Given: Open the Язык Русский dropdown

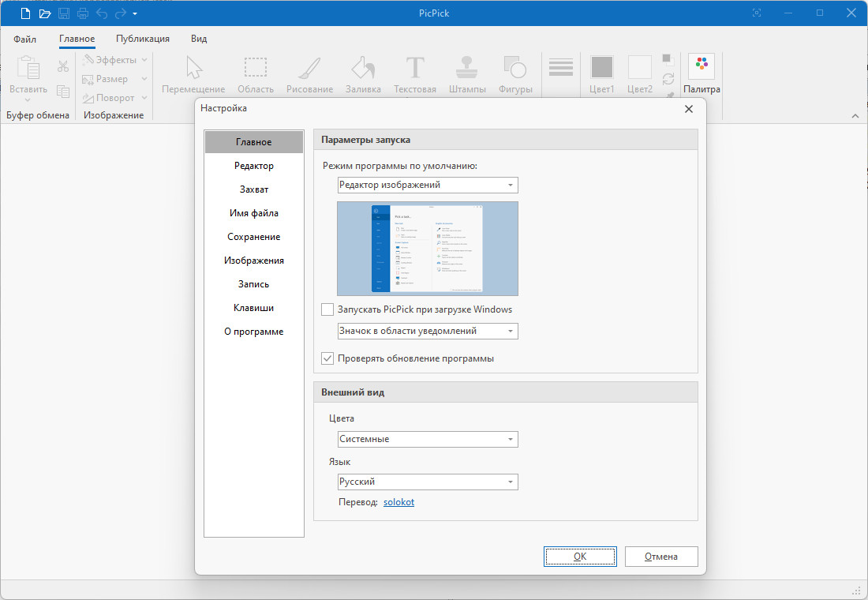Looking at the screenshot, I should coord(428,482).
